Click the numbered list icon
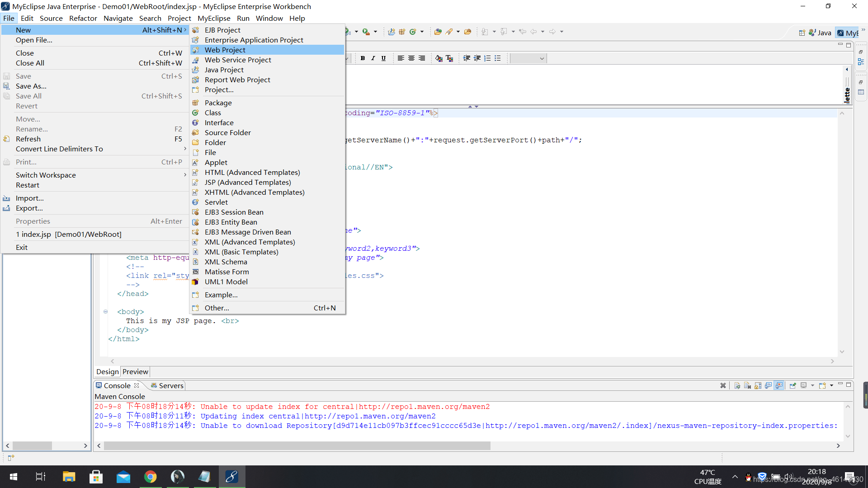 coord(487,58)
